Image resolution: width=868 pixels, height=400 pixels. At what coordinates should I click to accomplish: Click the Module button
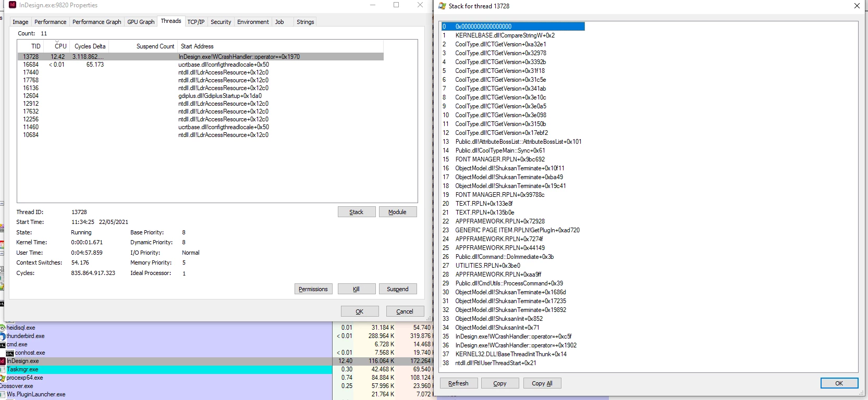(397, 212)
